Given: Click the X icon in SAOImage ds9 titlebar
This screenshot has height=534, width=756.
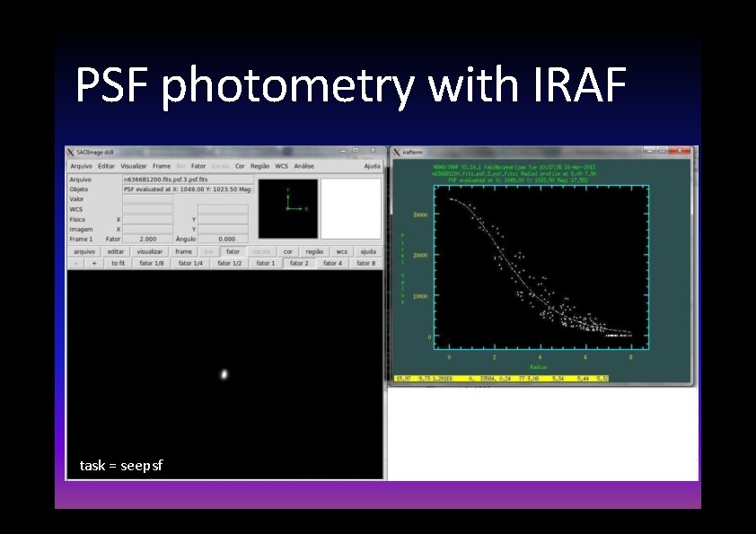Looking at the screenshot, I should coord(70,153).
